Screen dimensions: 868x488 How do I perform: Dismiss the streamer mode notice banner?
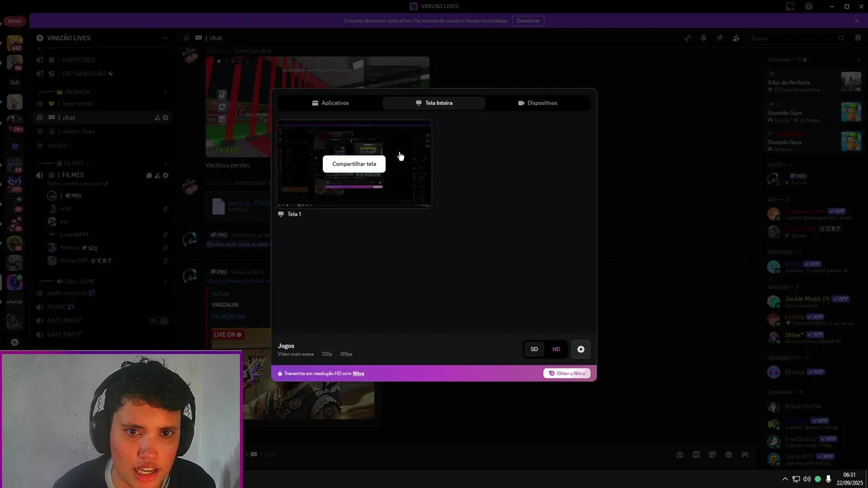[x=857, y=21]
